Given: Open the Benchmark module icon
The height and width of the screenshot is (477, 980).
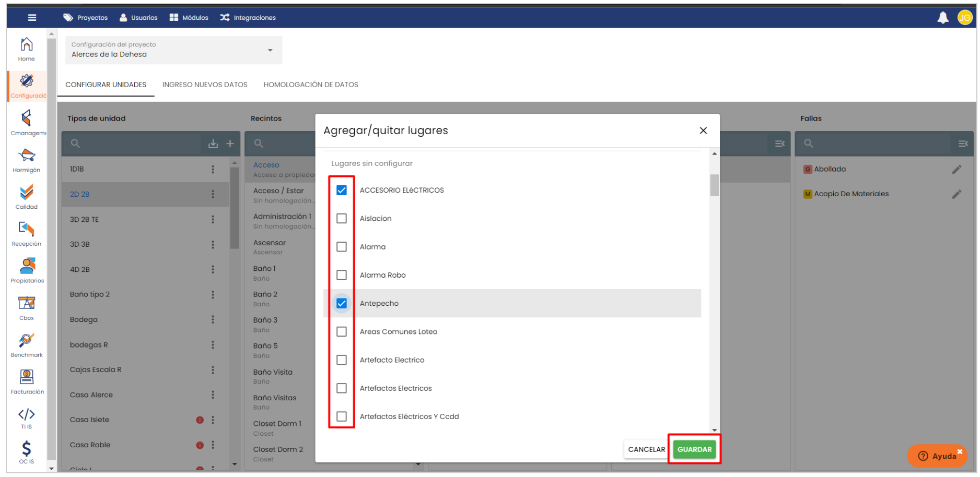Looking at the screenshot, I should point(27,344).
